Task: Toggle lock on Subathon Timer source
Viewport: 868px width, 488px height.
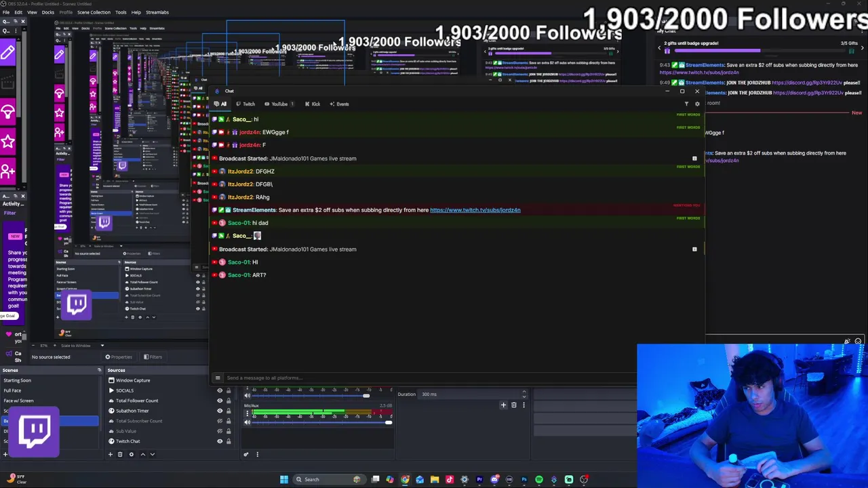Action: pyautogui.click(x=229, y=411)
